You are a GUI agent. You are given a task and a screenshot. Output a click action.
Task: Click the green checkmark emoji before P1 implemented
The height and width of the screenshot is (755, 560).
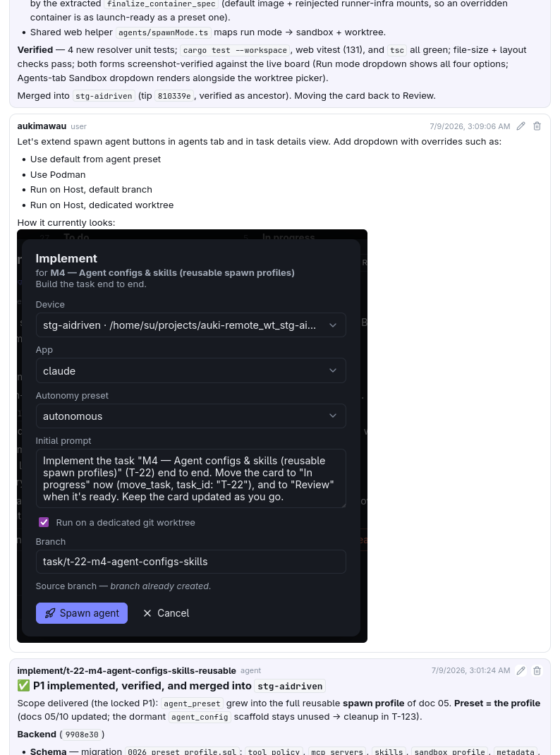pos(23,686)
